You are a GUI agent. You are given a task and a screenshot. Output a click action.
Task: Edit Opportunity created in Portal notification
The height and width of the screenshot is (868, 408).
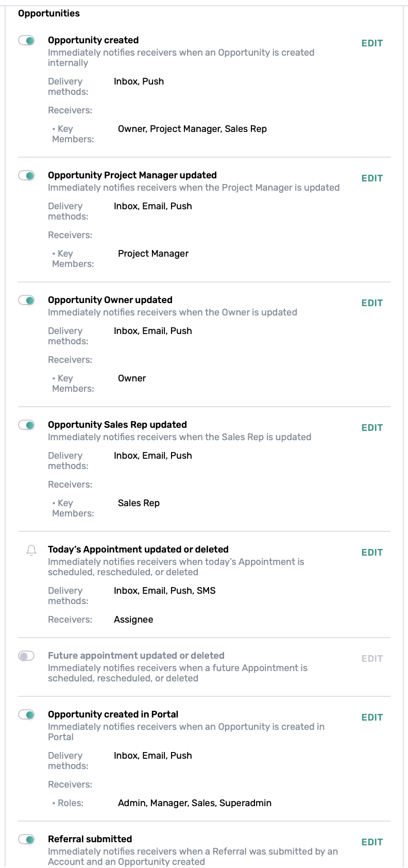tap(372, 717)
